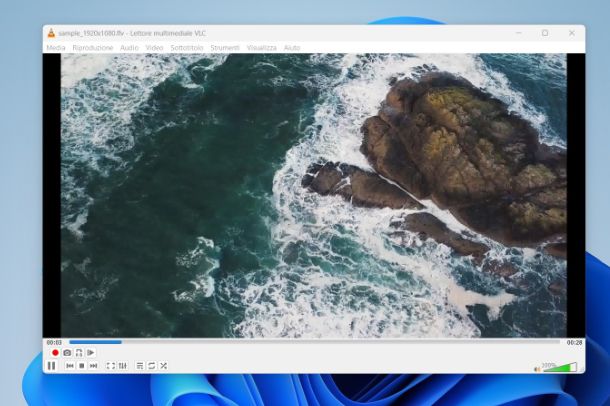The height and width of the screenshot is (406, 610).
Task: Enable shuffle random playback
Action: (x=163, y=366)
